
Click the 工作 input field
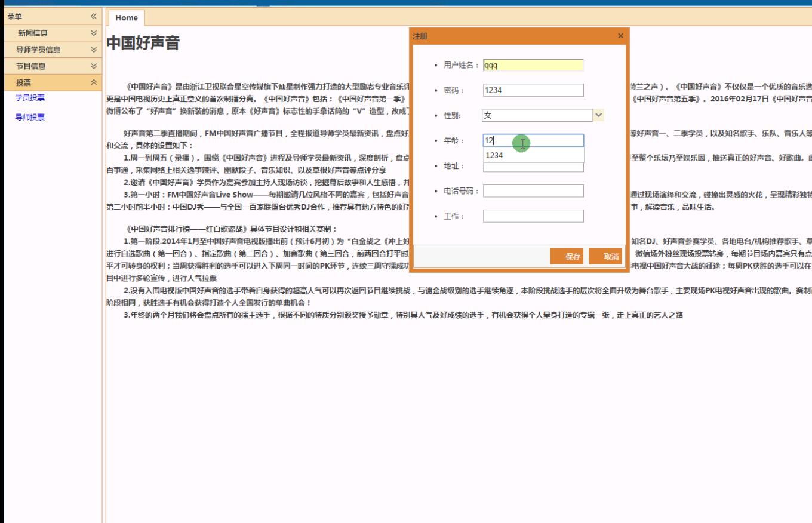pos(533,216)
